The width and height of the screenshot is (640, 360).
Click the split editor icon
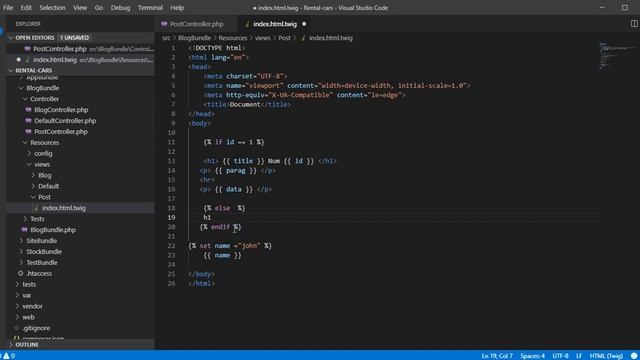[x=634, y=24]
